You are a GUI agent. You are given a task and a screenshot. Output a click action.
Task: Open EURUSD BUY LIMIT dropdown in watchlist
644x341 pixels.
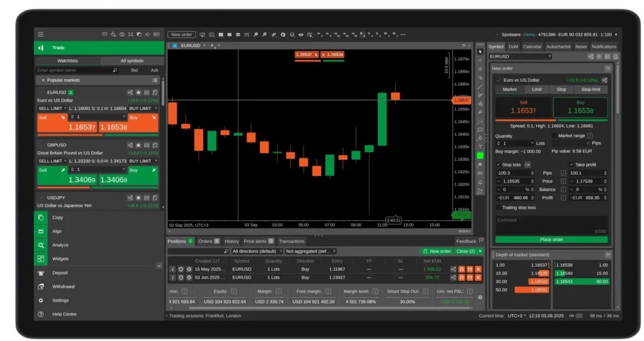[143, 109]
